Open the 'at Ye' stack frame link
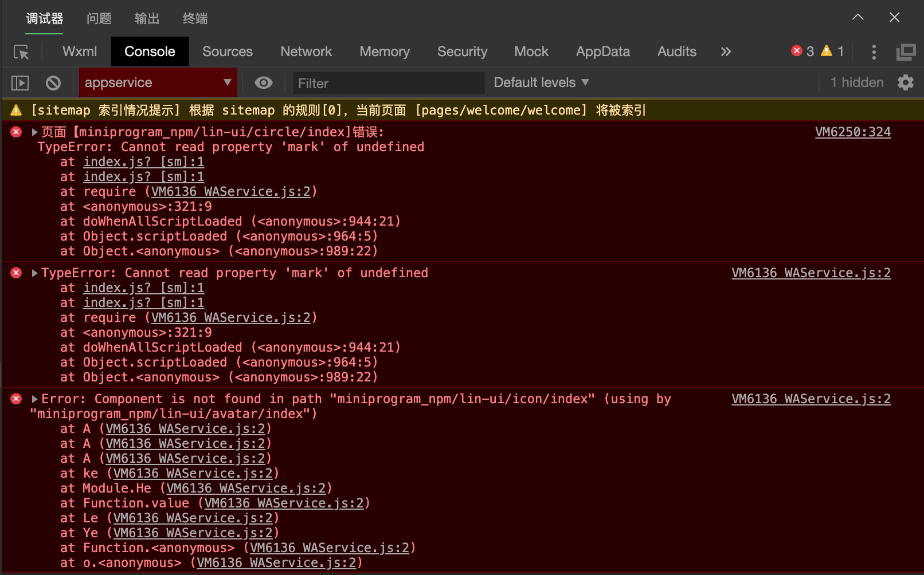The image size is (924, 575). point(193,533)
